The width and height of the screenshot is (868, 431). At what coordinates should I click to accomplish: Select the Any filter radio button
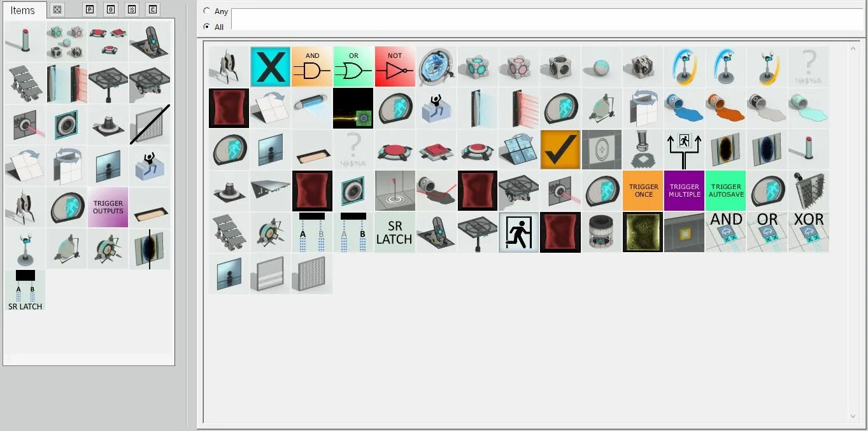pos(206,11)
